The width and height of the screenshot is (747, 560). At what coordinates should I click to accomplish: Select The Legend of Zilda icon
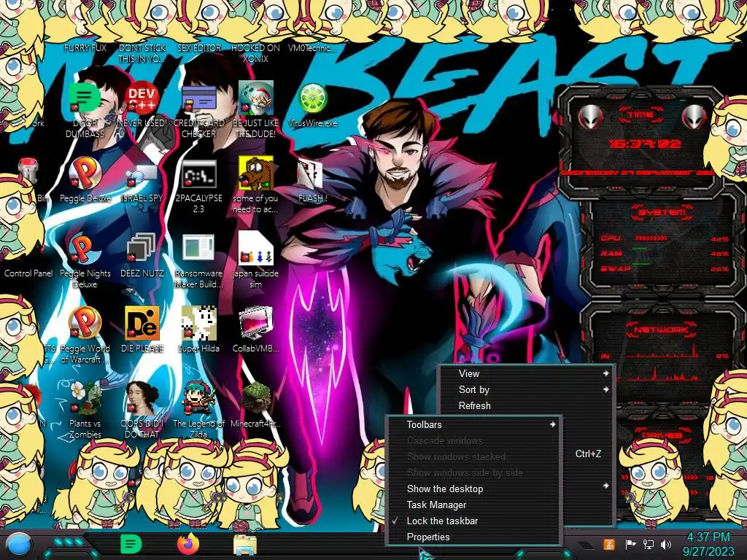point(199,399)
